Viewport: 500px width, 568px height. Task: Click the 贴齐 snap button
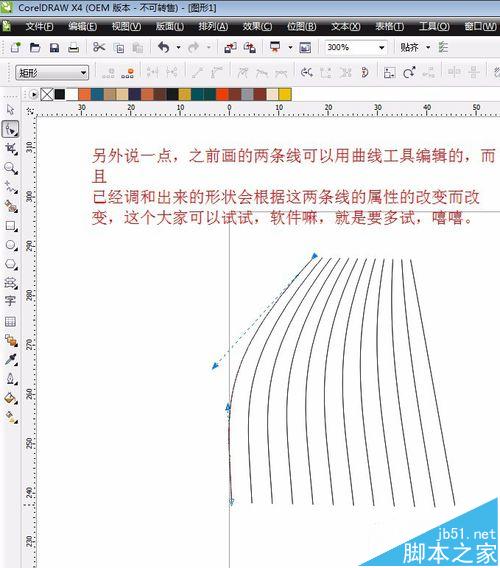(409, 47)
